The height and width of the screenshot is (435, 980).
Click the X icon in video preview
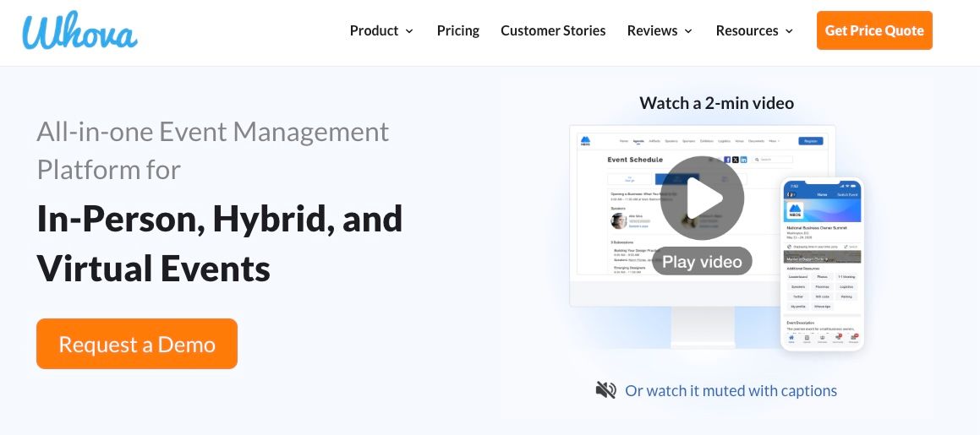tap(735, 160)
